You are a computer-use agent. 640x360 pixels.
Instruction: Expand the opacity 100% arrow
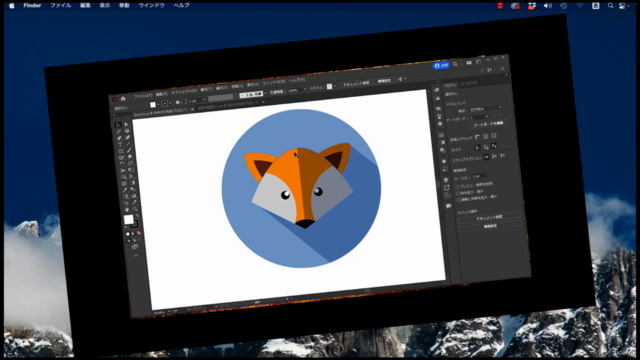pos(305,89)
